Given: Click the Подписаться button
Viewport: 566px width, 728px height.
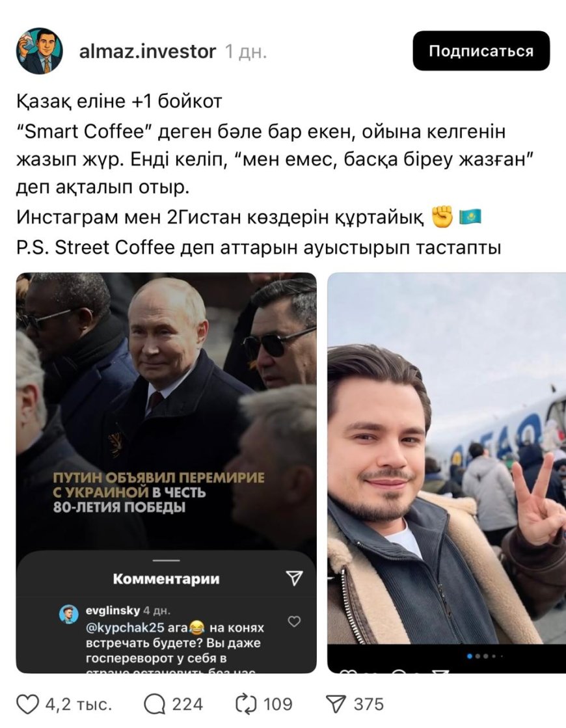Looking at the screenshot, I should (x=481, y=51).
